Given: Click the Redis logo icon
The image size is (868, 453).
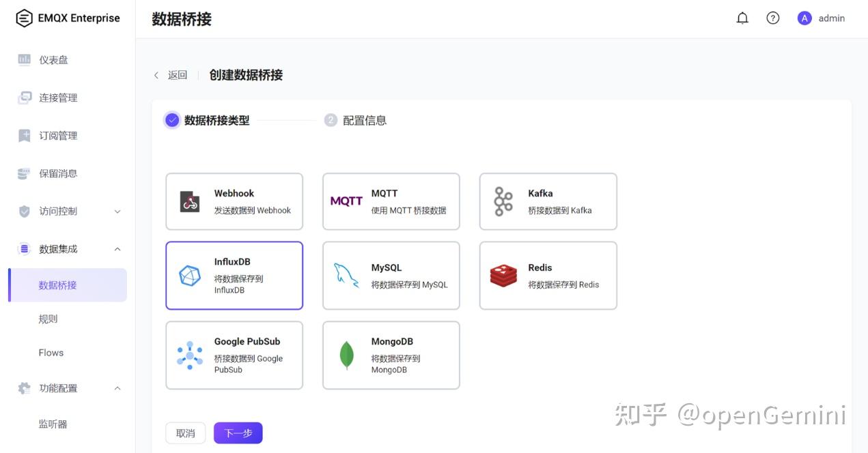Looking at the screenshot, I should 503,276.
